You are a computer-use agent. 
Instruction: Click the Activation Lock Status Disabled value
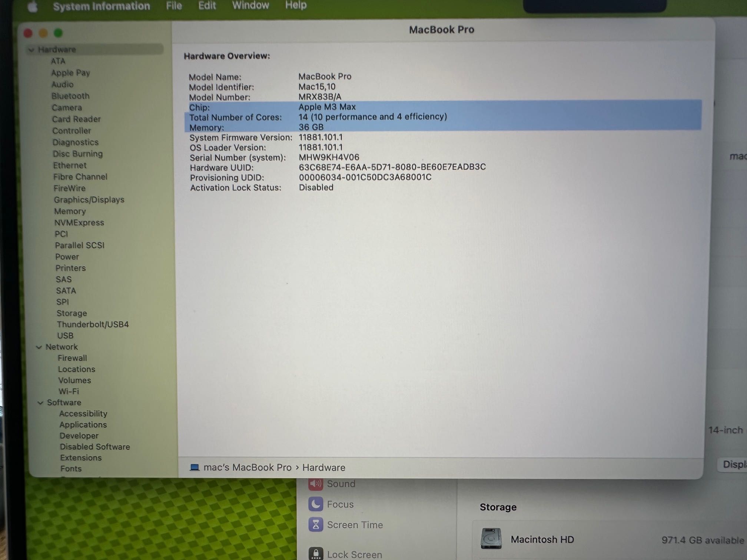click(316, 187)
